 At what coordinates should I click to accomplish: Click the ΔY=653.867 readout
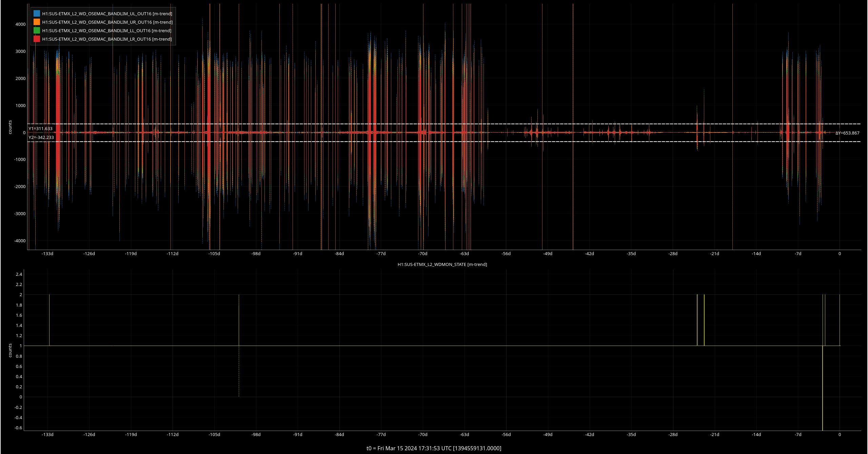847,133
